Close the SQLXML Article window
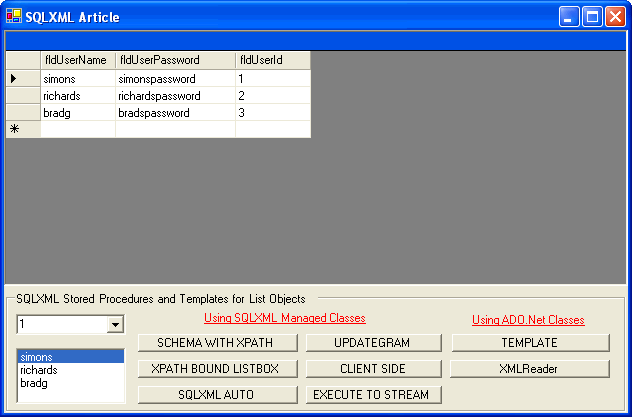The image size is (632, 417). (615, 17)
